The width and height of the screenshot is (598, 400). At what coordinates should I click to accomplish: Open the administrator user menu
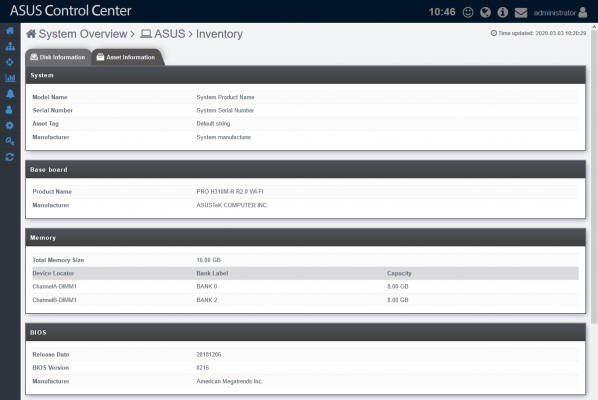coord(560,13)
